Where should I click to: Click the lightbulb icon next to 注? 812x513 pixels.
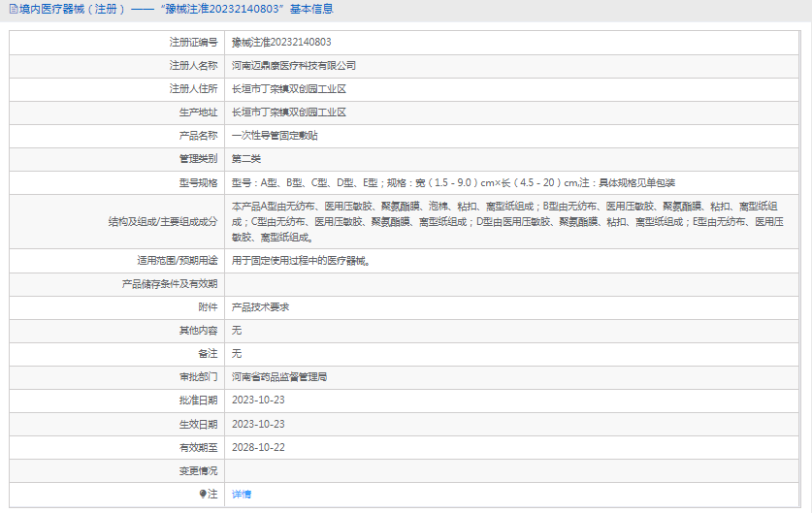coord(203,495)
